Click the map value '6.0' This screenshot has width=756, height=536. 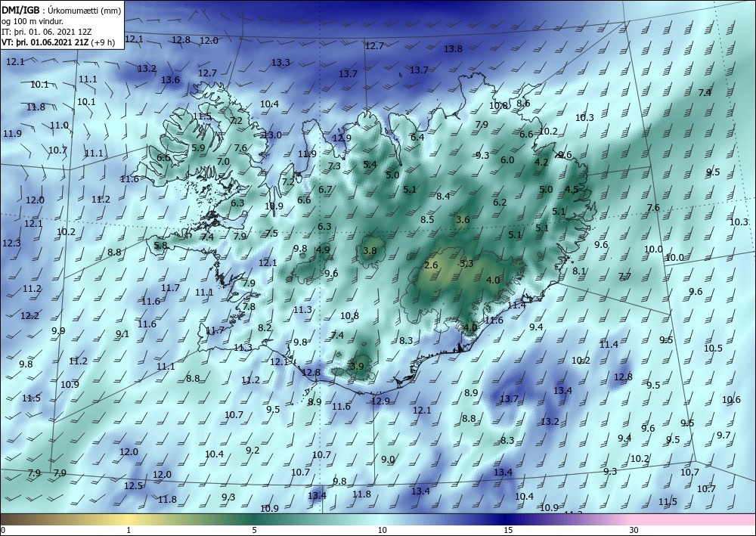click(507, 160)
